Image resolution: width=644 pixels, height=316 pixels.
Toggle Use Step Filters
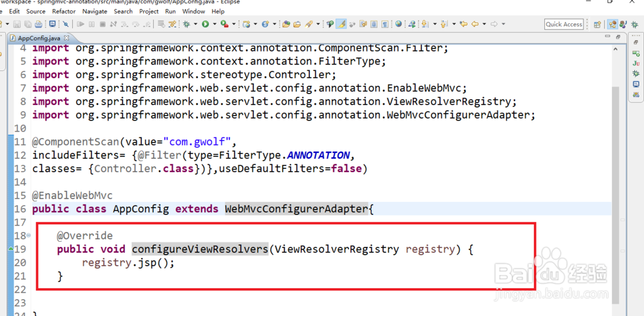coord(172,25)
